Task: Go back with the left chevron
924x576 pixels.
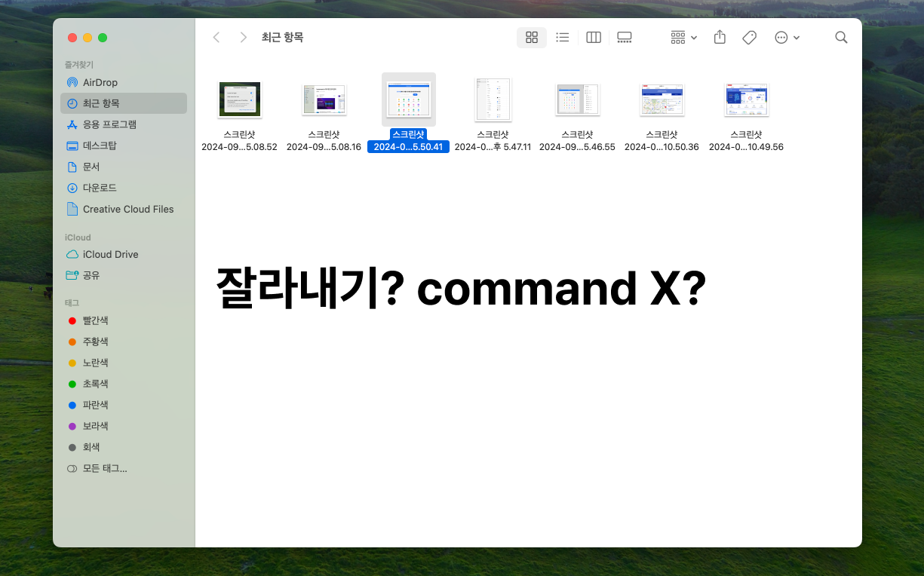Action: click(x=216, y=37)
